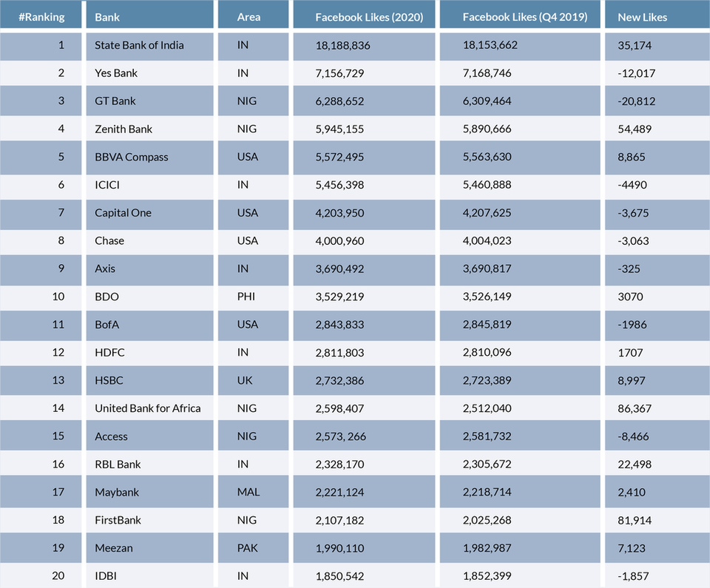Viewport: 710px width, 588px height.
Task: Click ranking number 20
Action: click(58, 575)
